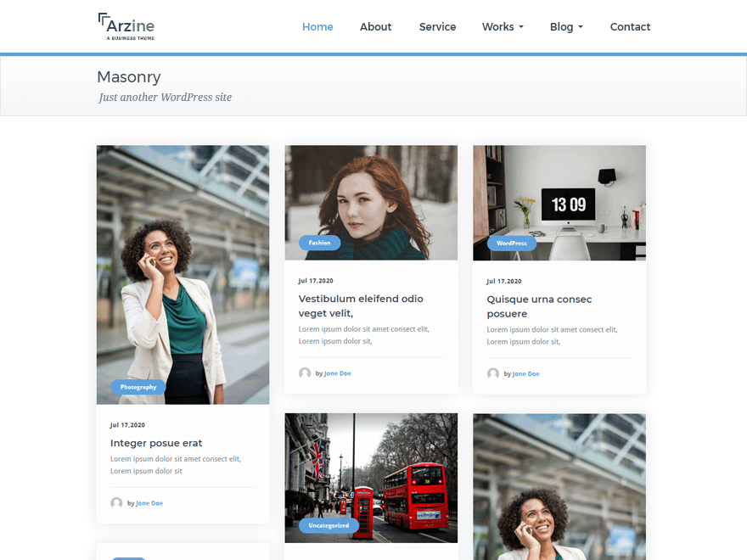Select the Home menu item
747x560 pixels.
[317, 26]
